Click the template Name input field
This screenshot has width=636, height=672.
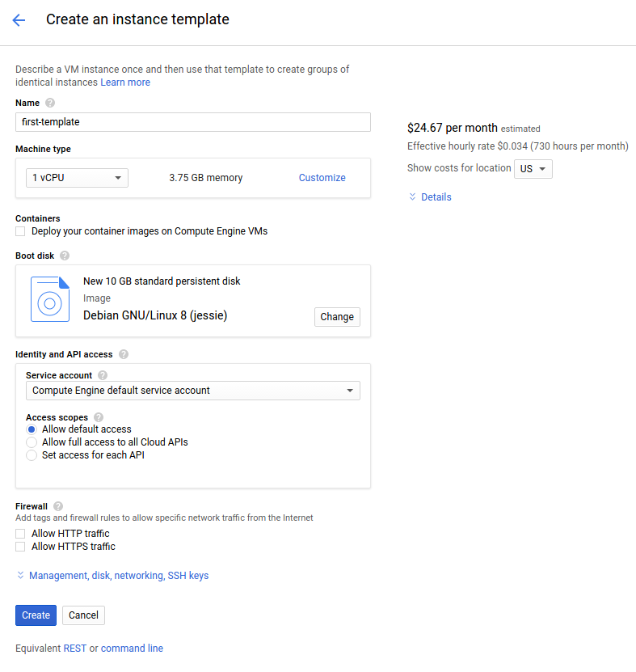[192, 121]
